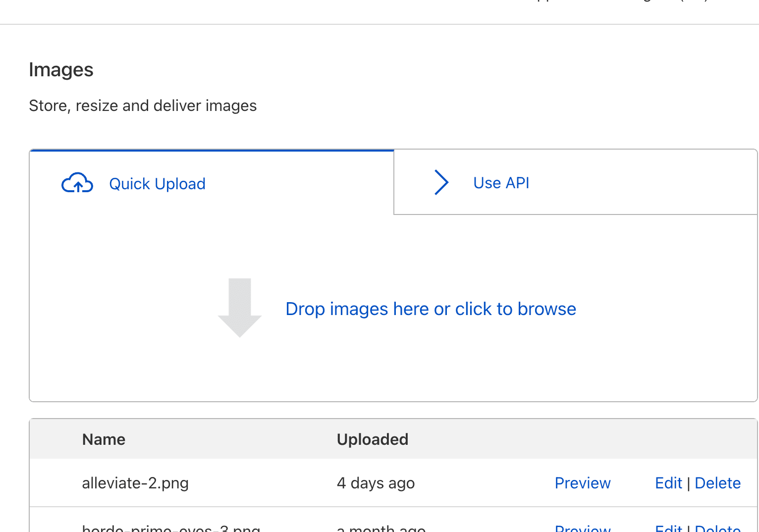Open the Use API tab
759x532 pixels.
click(501, 183)
